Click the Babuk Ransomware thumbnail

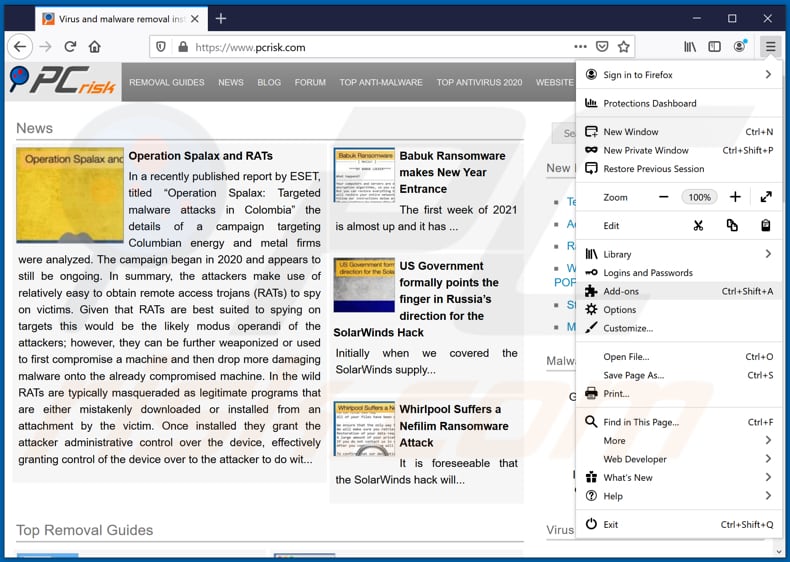coord(364,175)
